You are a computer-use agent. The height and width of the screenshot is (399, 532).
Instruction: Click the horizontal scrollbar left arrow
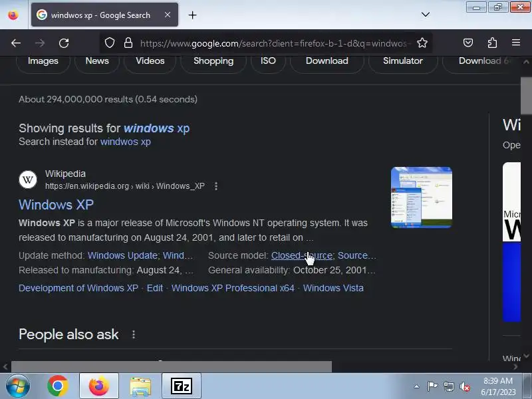pyautogui.click(x=5, y=367)
